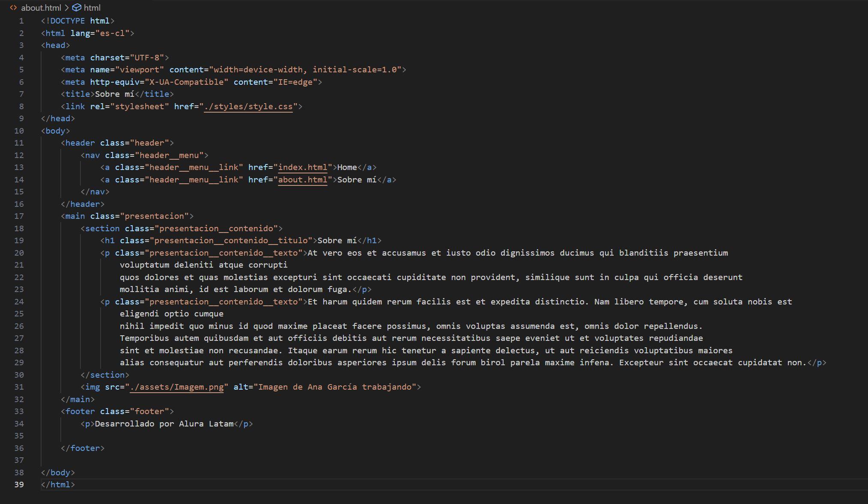Click the "presentacion" class value on main
This screenshot has width=868, height=504.
tap(154, 216)
